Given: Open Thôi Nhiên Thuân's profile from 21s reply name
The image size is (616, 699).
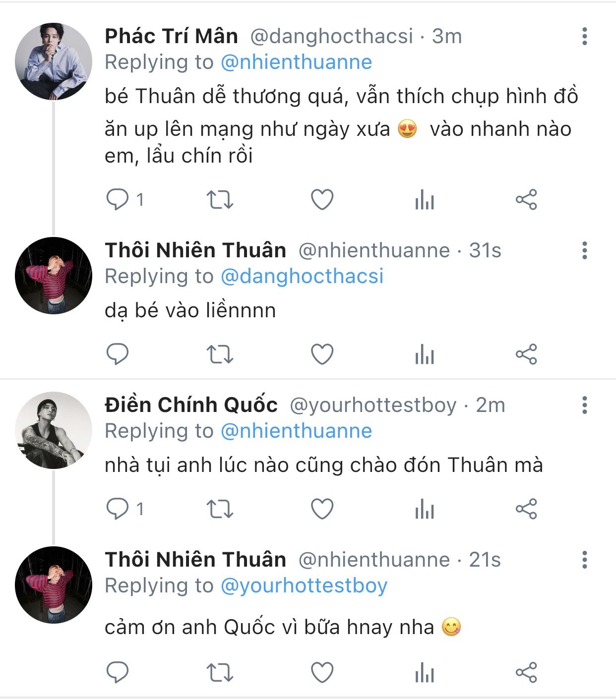Looking at the screenshot, I should (x=195, y=560).
